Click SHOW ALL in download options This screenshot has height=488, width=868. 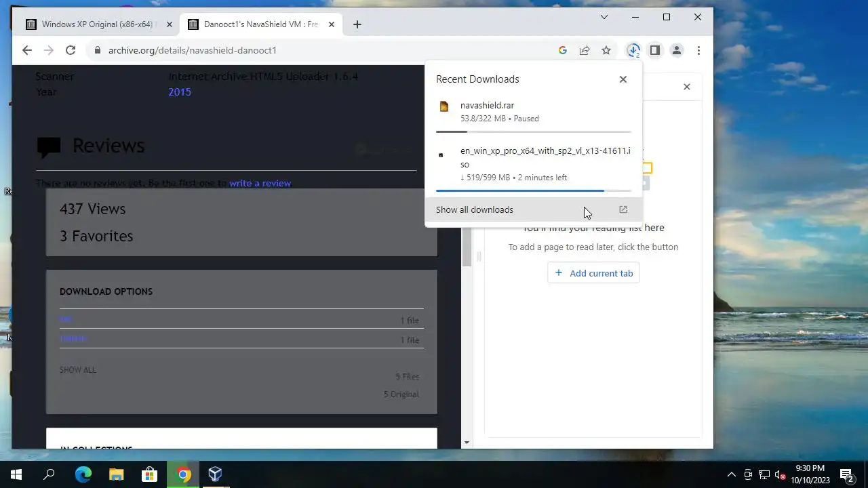78,370
